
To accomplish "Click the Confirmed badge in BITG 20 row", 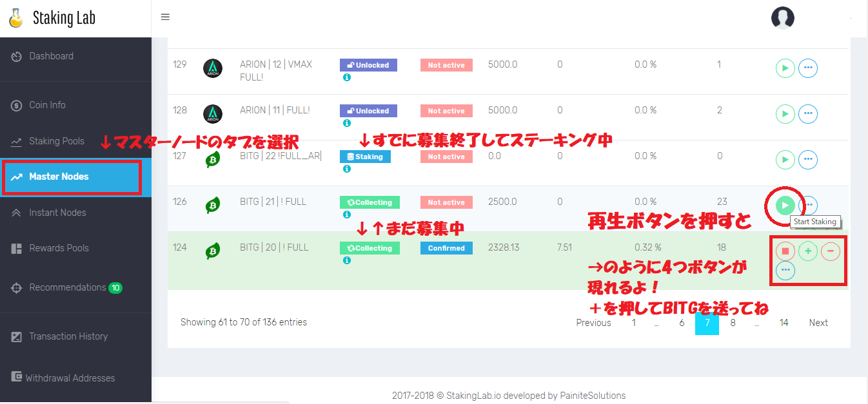I will point(446,248).
